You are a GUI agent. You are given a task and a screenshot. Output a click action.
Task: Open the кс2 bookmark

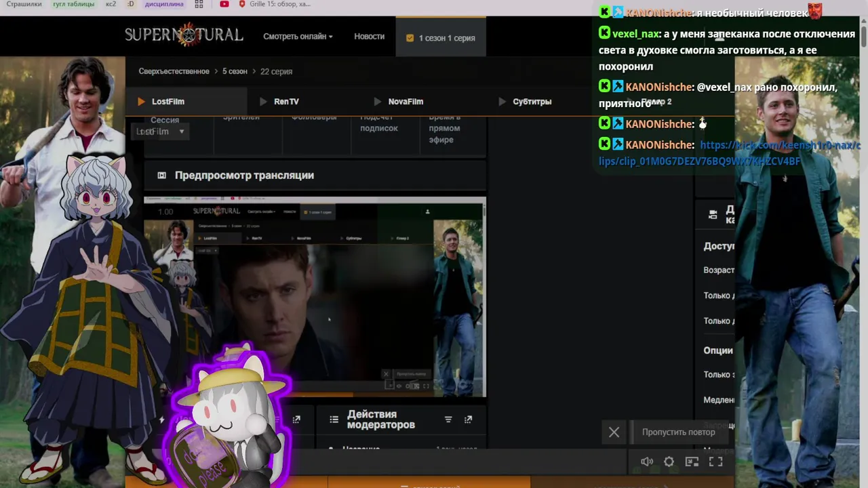(x=111, y=4)
